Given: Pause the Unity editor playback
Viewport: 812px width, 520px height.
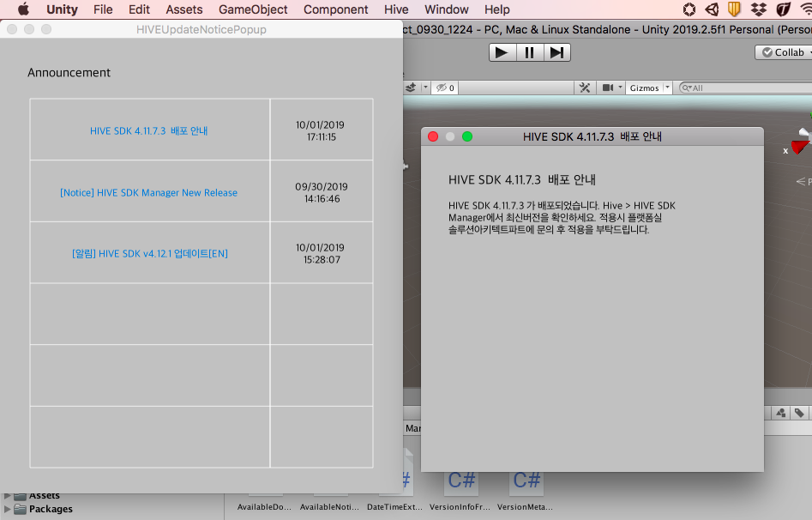Looking at the screenshot, I should click(530, 53).
